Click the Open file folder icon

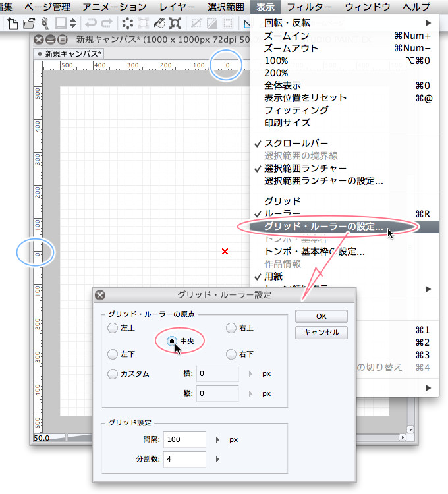(x=29, y=23)
